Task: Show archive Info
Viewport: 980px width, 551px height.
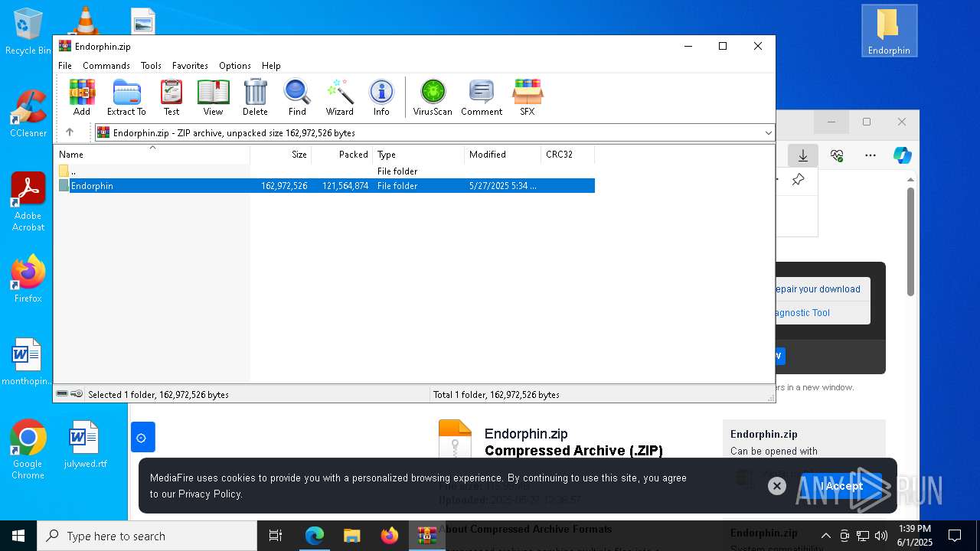Action: point(381,97)
